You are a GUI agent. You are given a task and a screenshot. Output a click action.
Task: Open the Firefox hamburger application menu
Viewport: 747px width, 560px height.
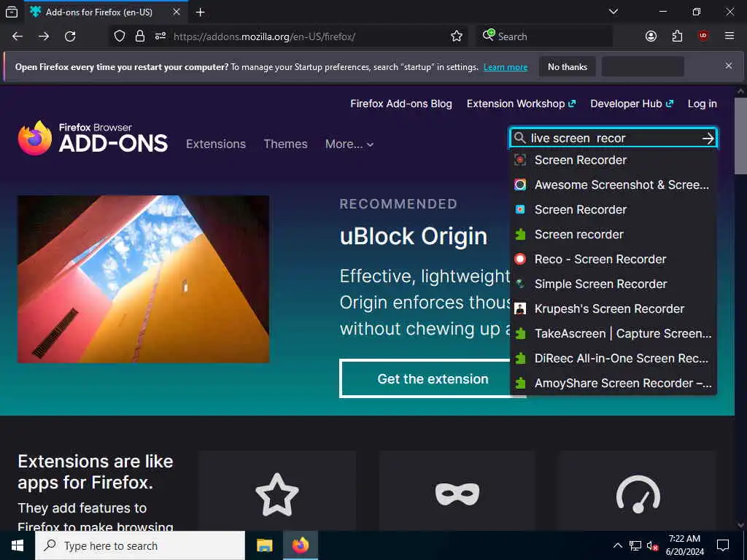click(x=729, y=36)
